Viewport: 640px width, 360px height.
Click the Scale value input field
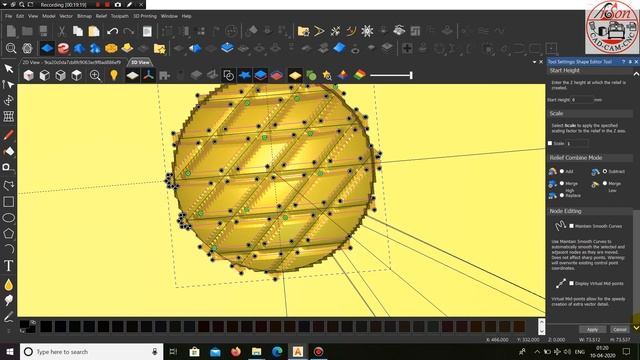pos(577,143)
